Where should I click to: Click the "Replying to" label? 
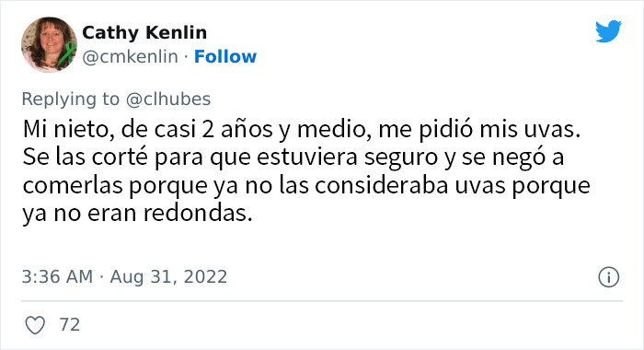[71, 99]
